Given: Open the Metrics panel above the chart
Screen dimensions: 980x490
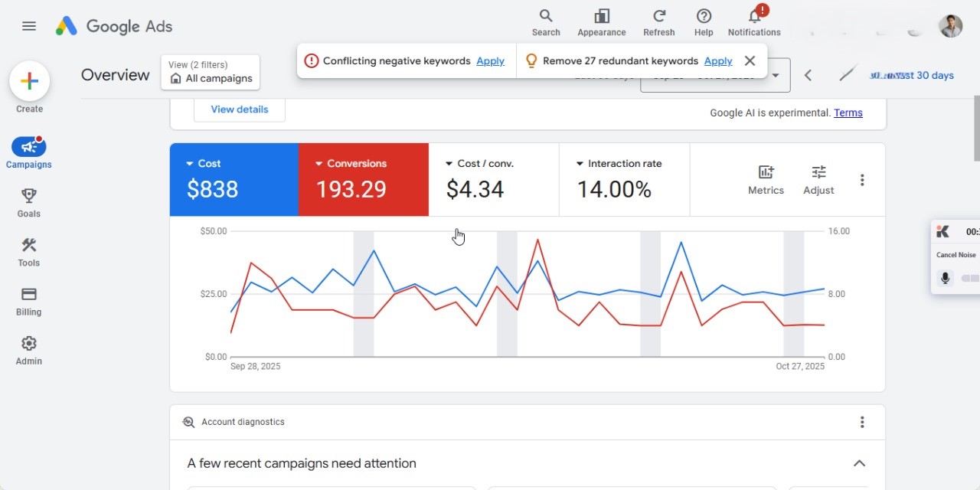Looking at the screenshot, I should coord(766,179).
